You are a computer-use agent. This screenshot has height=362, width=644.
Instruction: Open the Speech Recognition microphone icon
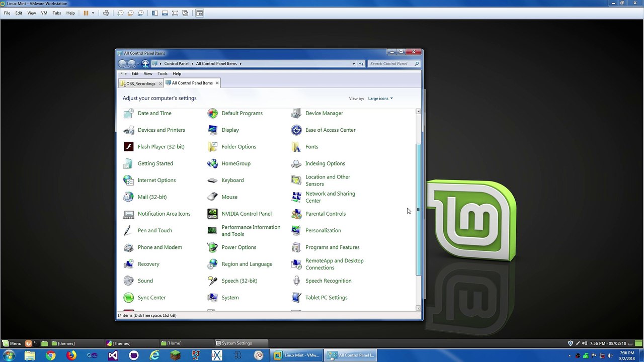[x=296, y=281]
